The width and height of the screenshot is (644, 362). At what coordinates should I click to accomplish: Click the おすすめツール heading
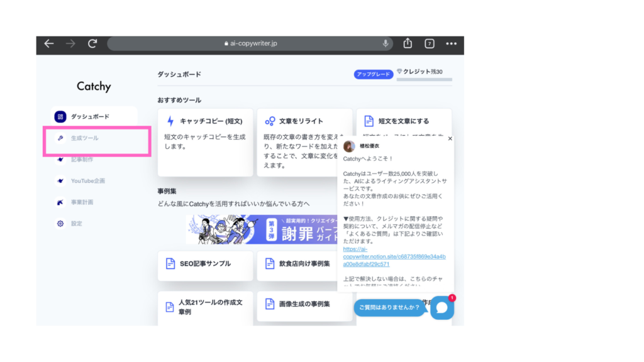(x=179, y=100)
